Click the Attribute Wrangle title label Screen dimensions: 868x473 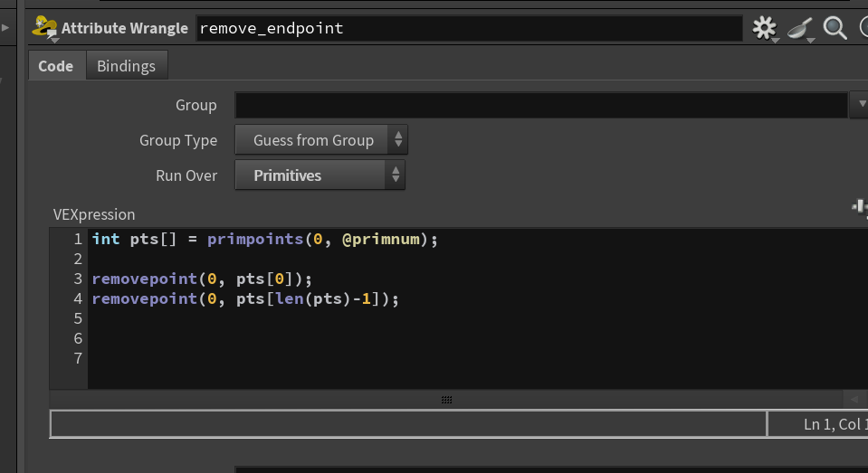(x=125, y=28)
